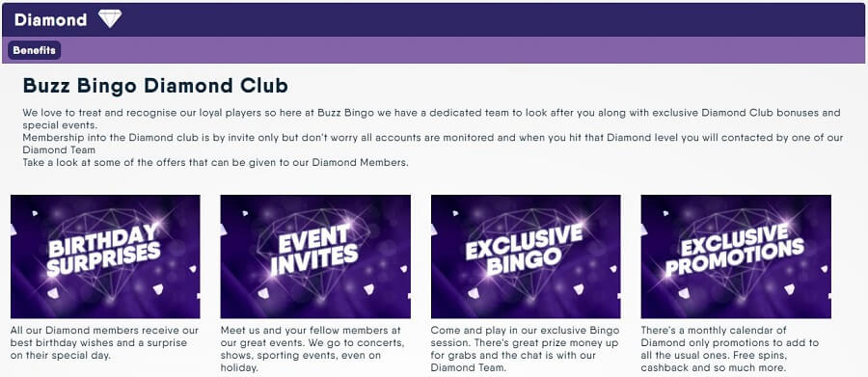Screen dimensions: 868x377
Task: Click the birthday wishes description text
Action: 104,342
